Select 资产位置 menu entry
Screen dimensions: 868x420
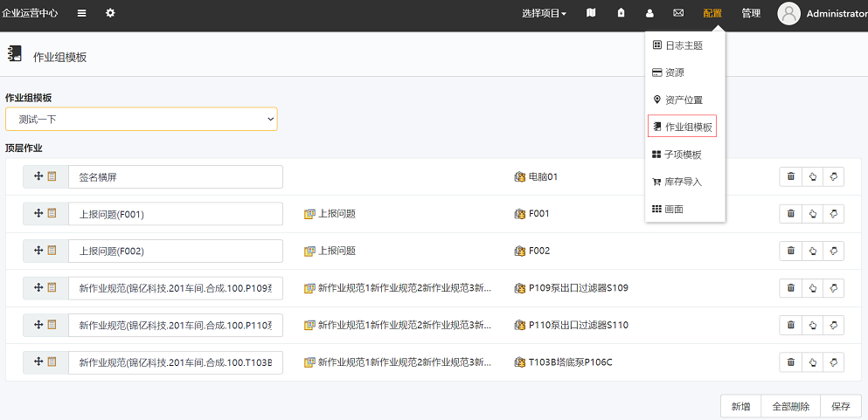click(684, 100)
